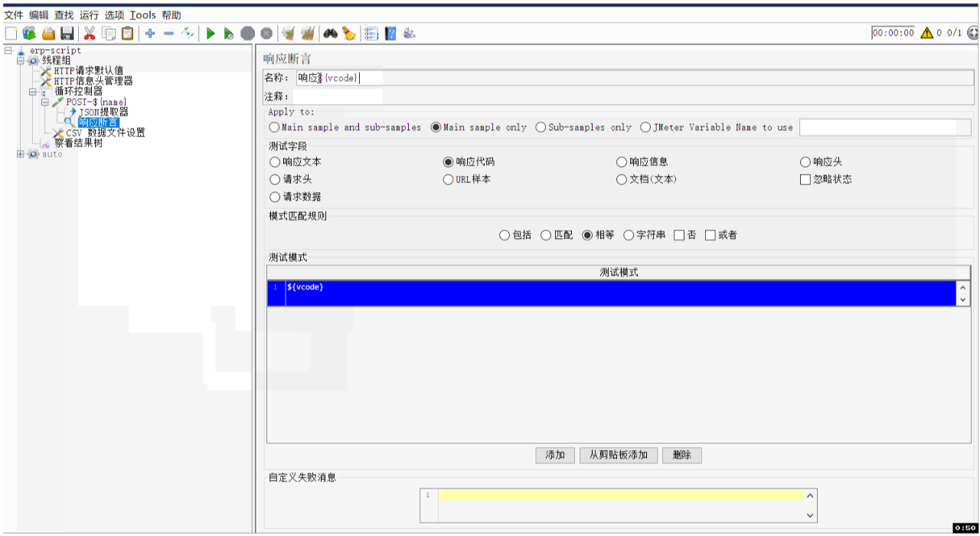Select HTTP请求默认值 in tree
Viewport: 980px width, 536px height.
[x=88, y=70]
